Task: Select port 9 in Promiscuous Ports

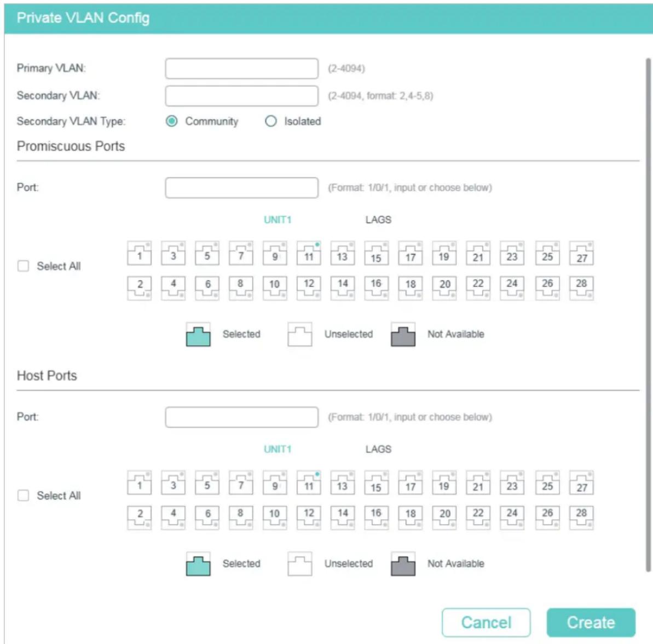Action: 275,253
